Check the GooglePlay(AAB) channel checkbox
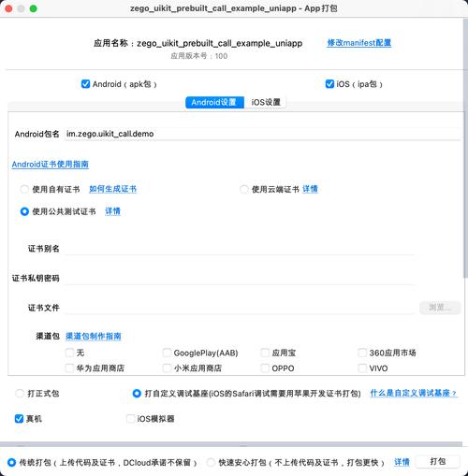Image resolution: width=468 pixels, height=476 pixels. point(167,353)
